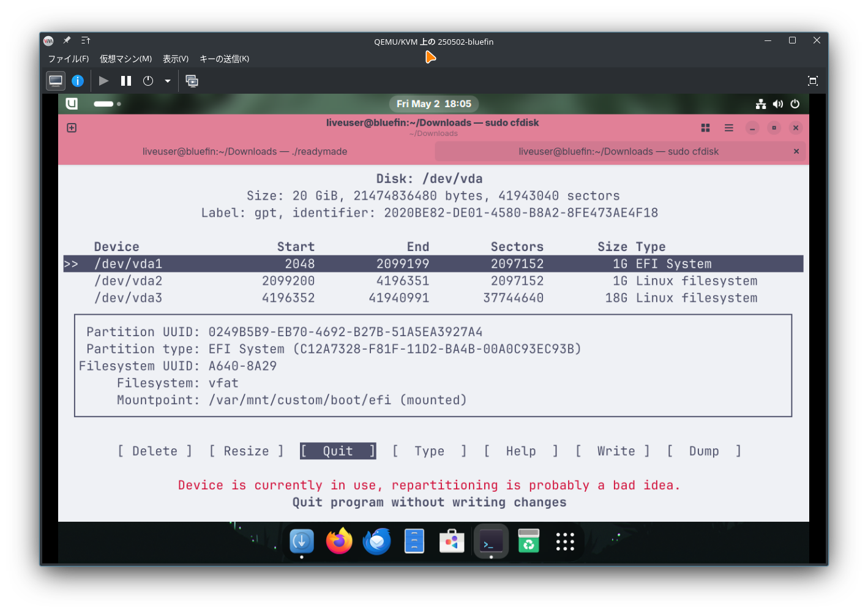This screenshot has width=868, height=613.
Task: Click the window options icon beside the pin
Action: pyautogui.click(x=86, y=40)
